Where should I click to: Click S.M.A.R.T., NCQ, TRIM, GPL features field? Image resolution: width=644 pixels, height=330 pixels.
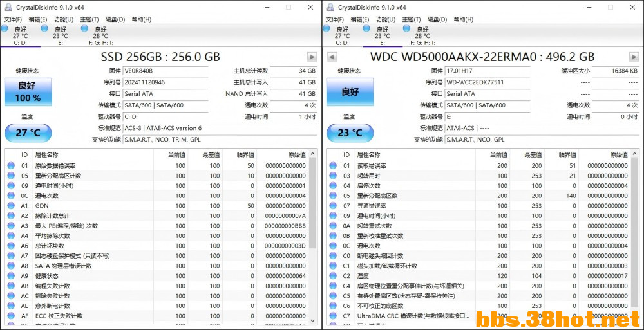coord(220,140)
